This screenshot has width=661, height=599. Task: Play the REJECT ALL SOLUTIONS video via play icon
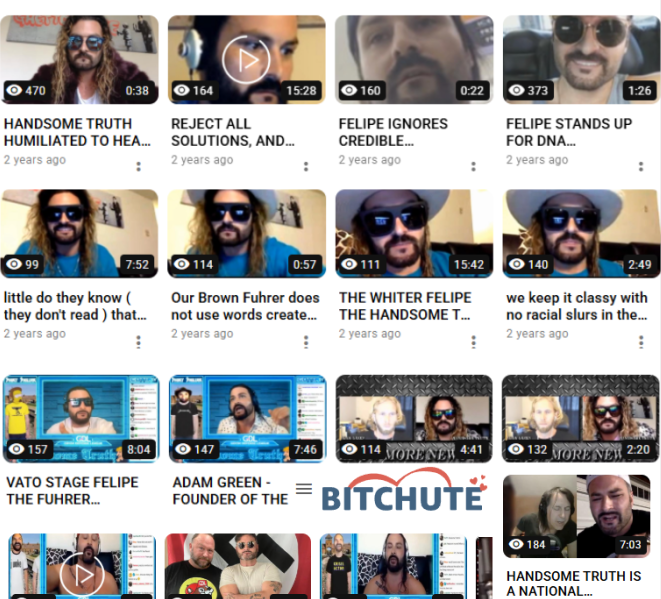point(246,59)
